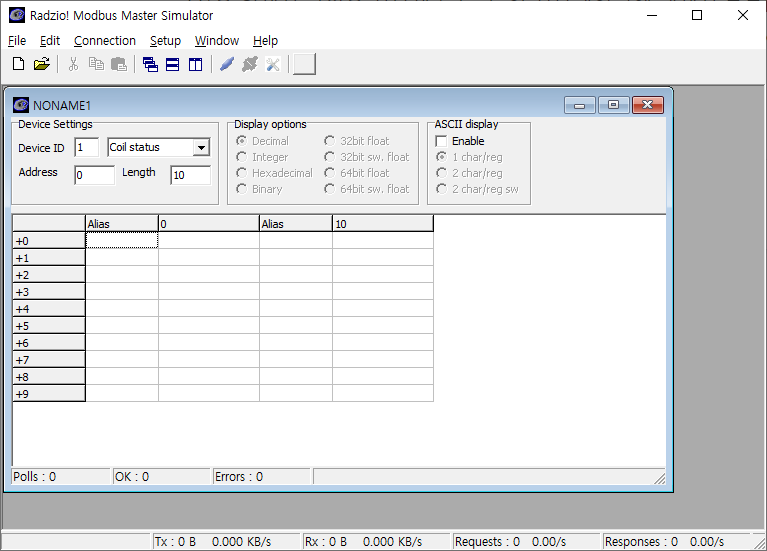Click the NONAME1 window icon

(21, 105)
